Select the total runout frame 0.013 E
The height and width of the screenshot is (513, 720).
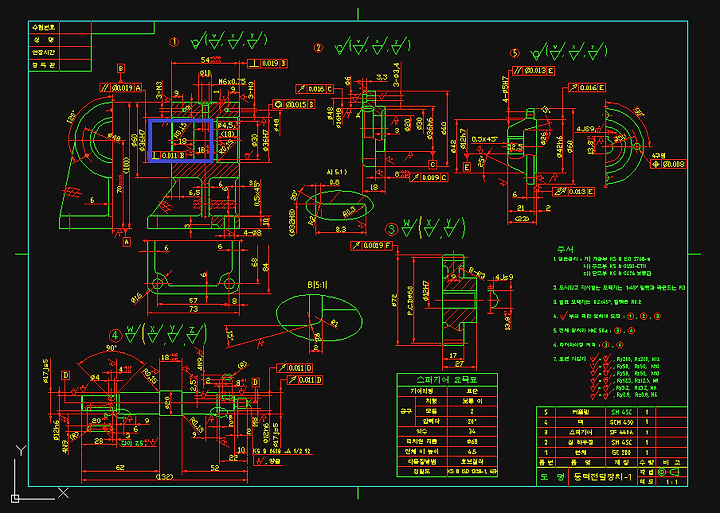pyautogui.click(x=574, y=192)
